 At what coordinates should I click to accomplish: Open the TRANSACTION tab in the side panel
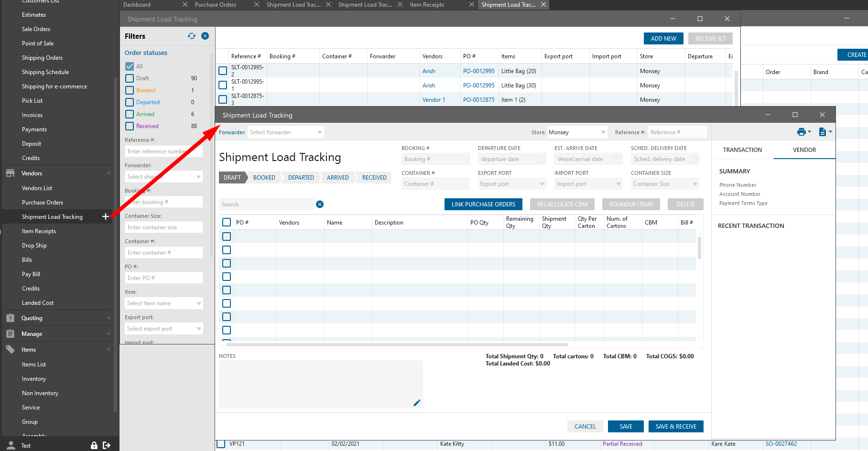click(x=742, y=150)
